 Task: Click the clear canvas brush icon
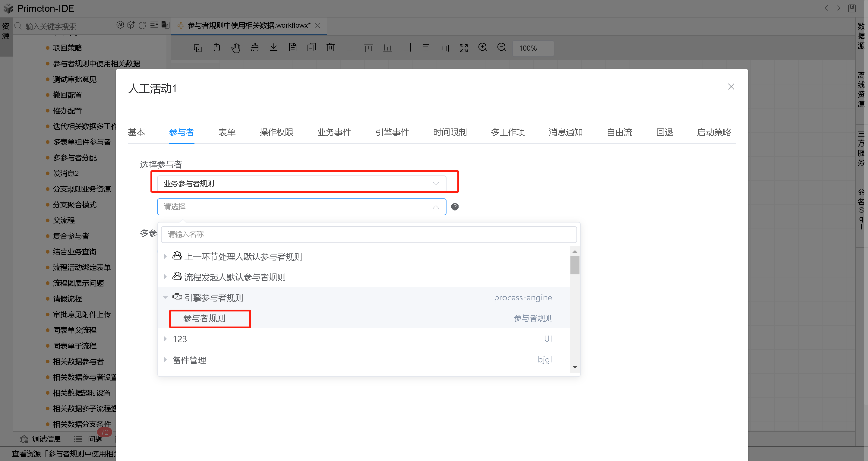pyautogui.click(x=255, y=48)
